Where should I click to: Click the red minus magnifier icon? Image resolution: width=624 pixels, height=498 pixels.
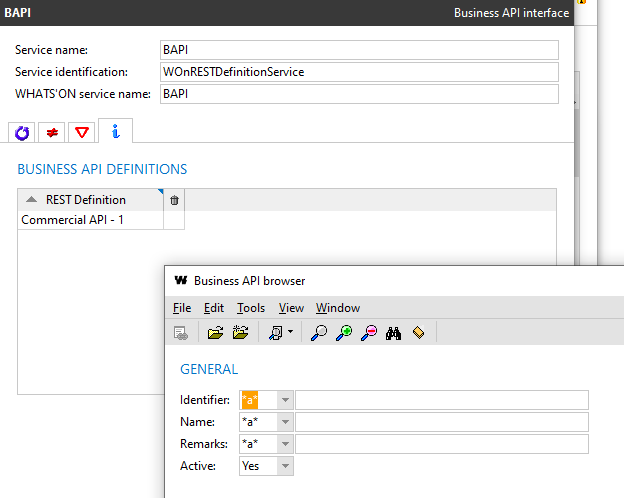[x=369, y=333]
